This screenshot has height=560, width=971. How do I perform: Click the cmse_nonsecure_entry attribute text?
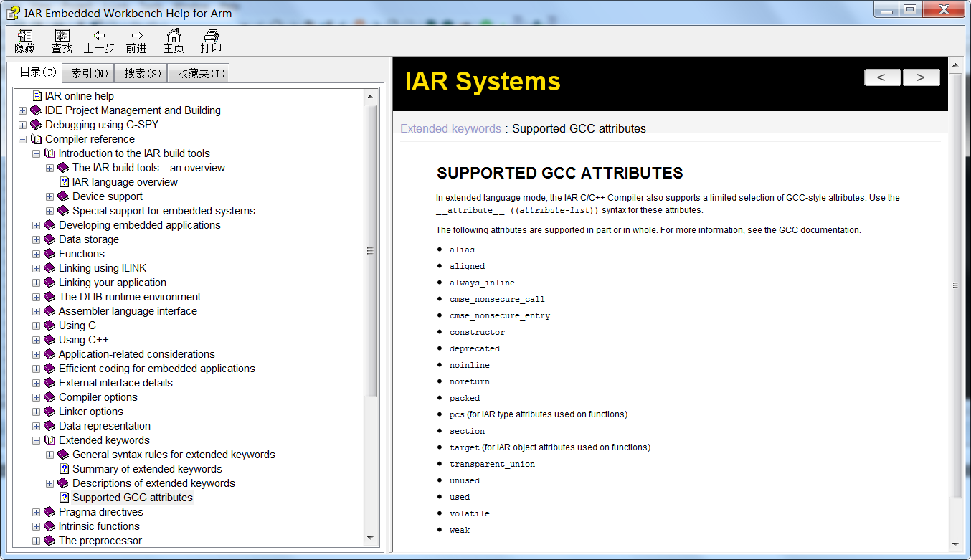tap(500, 315)
